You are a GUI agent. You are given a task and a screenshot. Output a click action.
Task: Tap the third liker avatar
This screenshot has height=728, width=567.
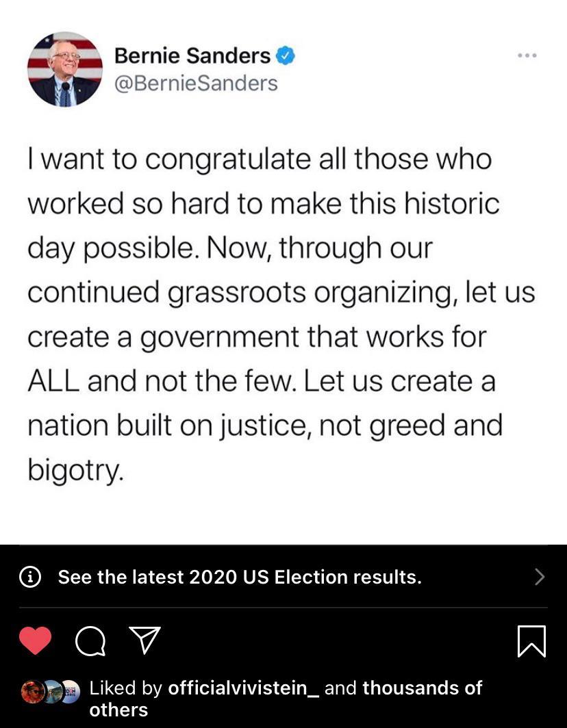click(71, 692)
